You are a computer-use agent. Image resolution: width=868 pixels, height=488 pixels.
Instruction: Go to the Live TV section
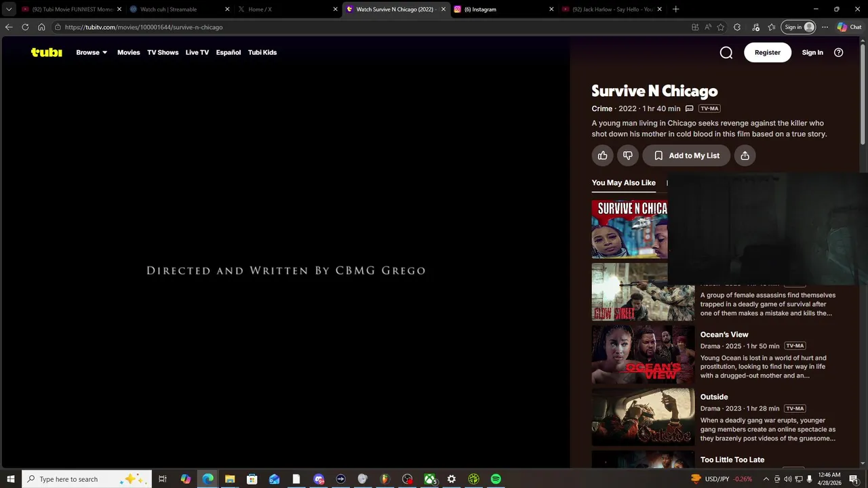pyautogui.click(x=197, y=52)
